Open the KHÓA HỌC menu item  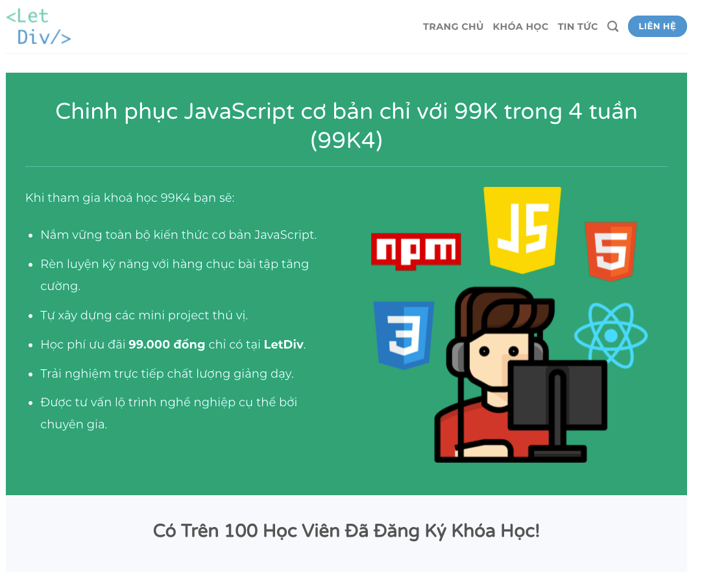click(x=520, y=26)
